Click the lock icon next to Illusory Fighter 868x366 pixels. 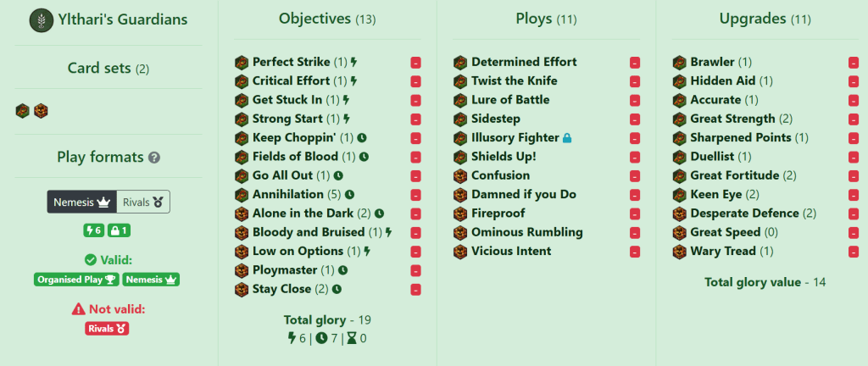point(567,138)
